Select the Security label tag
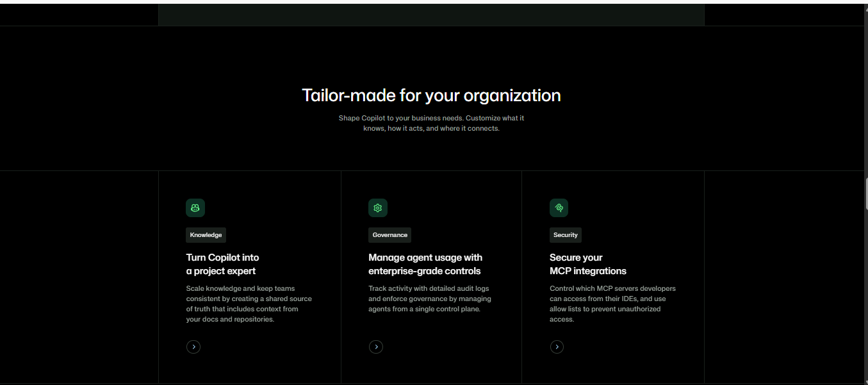The height and width of the screenshot is (385, 868). pyautogui.click(x=566, y=235)
